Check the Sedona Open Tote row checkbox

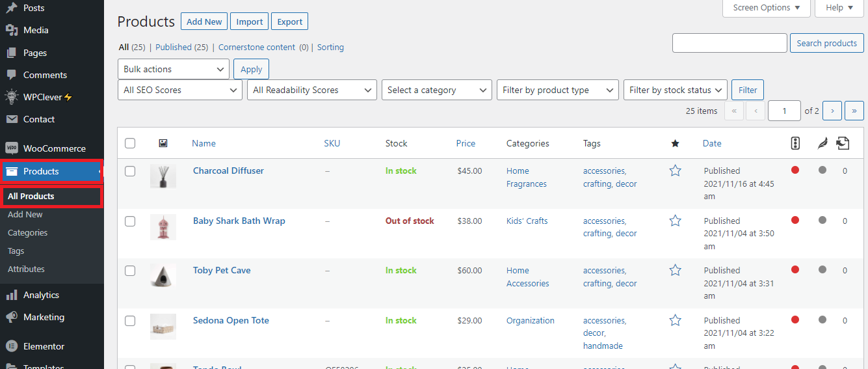[130, 321]
